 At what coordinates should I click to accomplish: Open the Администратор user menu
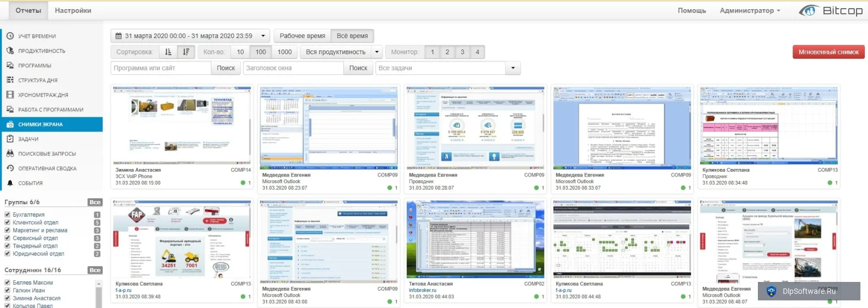[x=750, y=10]
